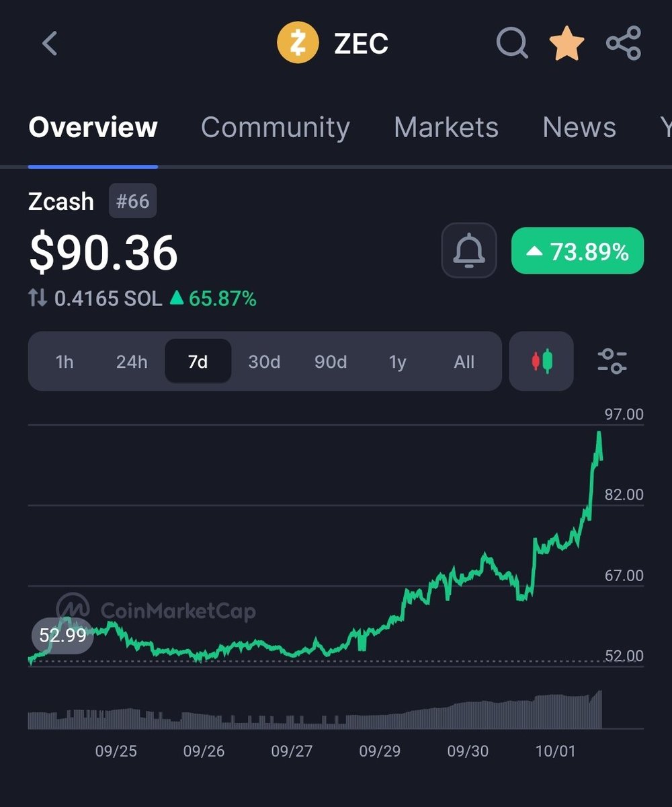Tap the 97.00 axis label
The height and width of the screenshot is (807, 672).
pyautogui.click(x=624, y=414)
